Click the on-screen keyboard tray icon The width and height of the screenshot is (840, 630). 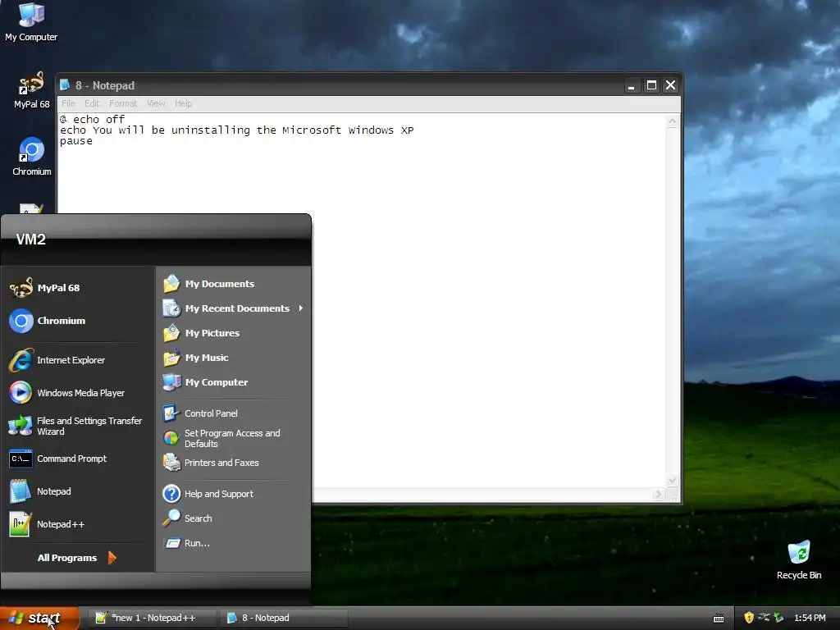tap(719, 619)
